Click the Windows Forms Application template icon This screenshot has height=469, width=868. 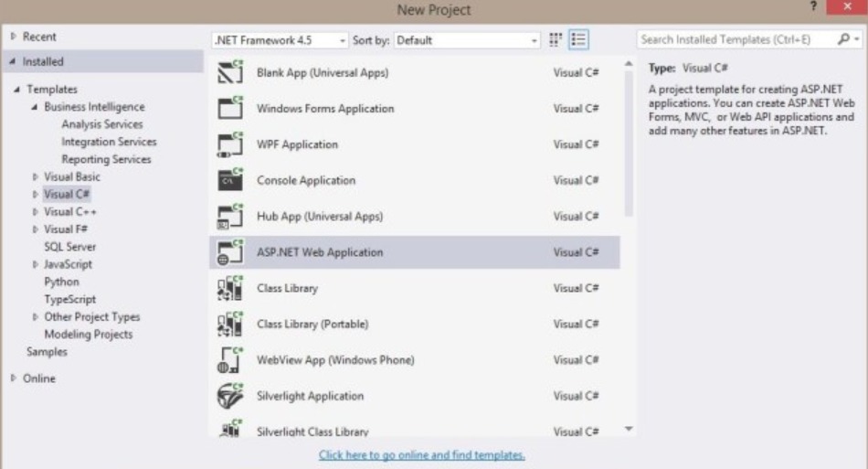point(230,109)
